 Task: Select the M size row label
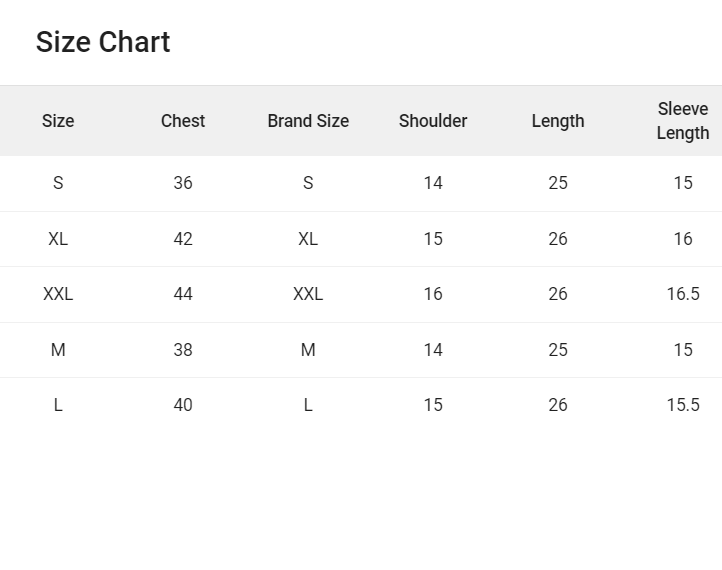pyautogui.click(x=58, y=350)
